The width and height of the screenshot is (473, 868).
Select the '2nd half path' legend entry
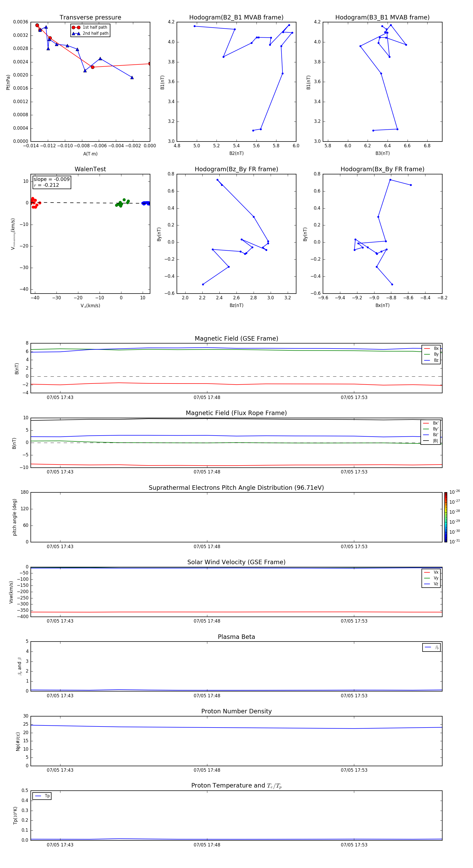(x=90, y=33)
